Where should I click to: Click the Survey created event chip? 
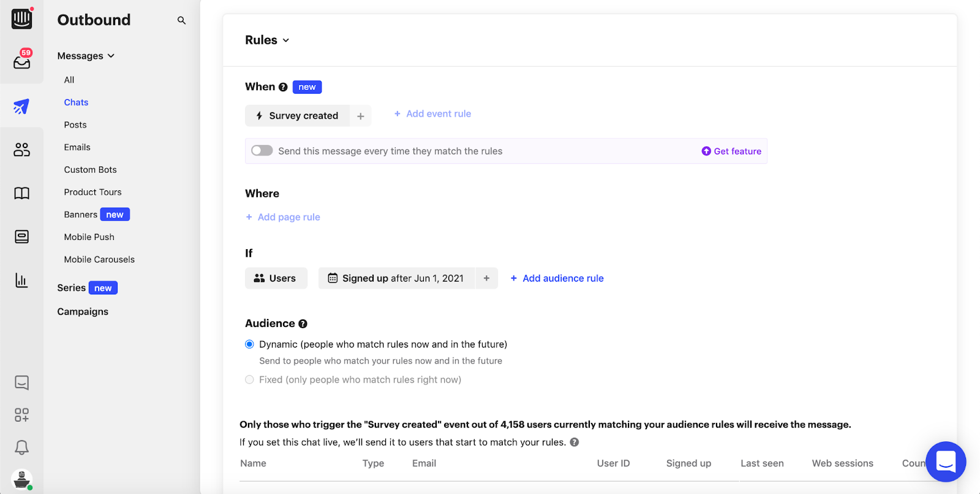click(298, 116)
